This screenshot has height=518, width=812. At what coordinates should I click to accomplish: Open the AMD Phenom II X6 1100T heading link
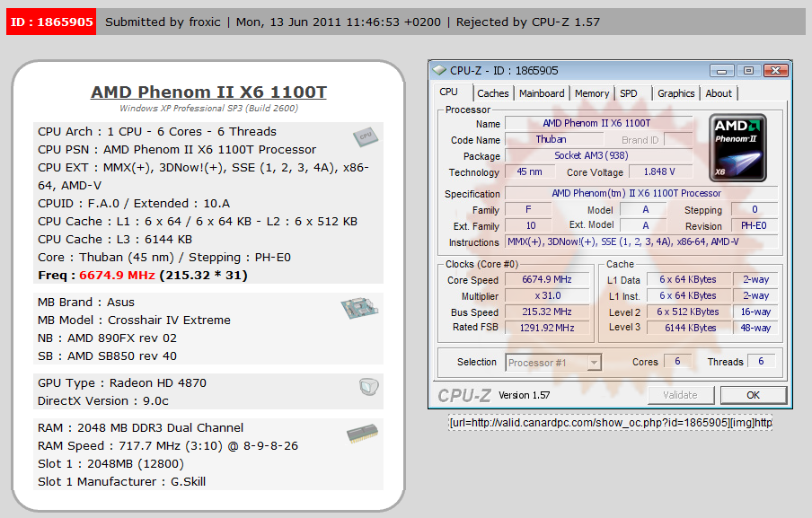[x=208, y=92]
